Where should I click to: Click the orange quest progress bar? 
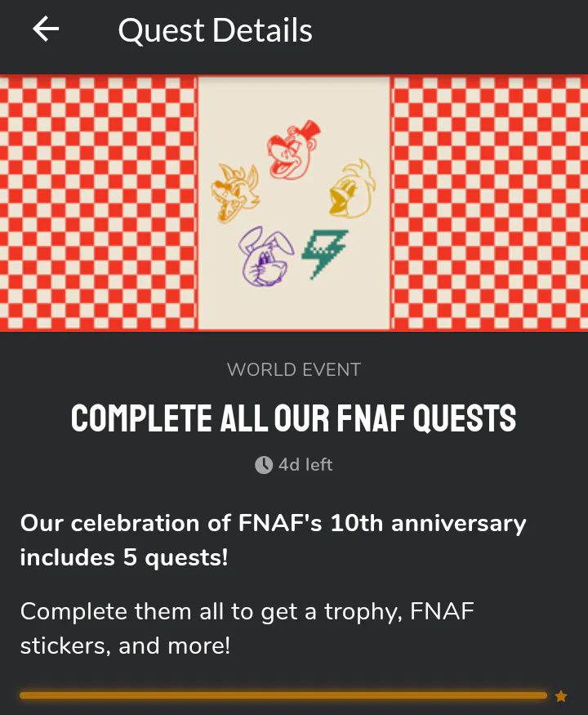pos(283,695)
